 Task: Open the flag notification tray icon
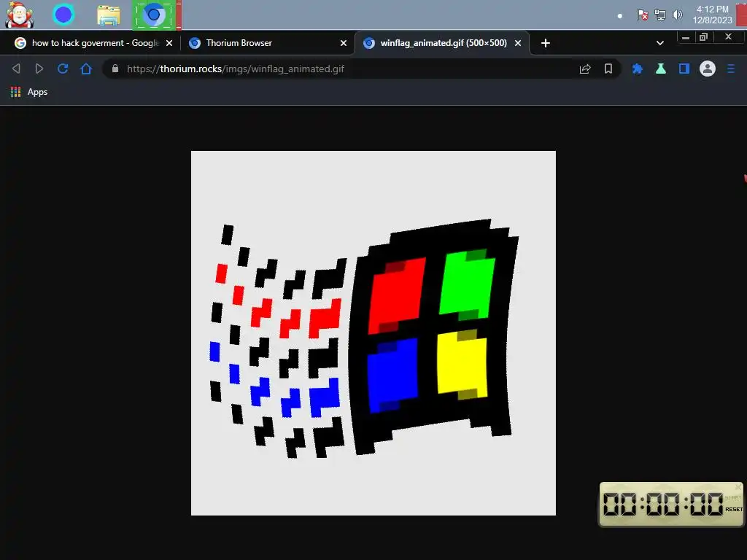[x=642, y=15]
